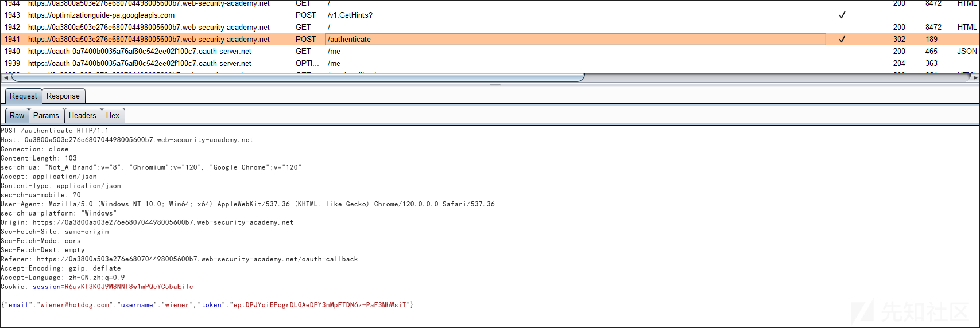Click status 204 cell of request 1939

click(x=899, y=63)
